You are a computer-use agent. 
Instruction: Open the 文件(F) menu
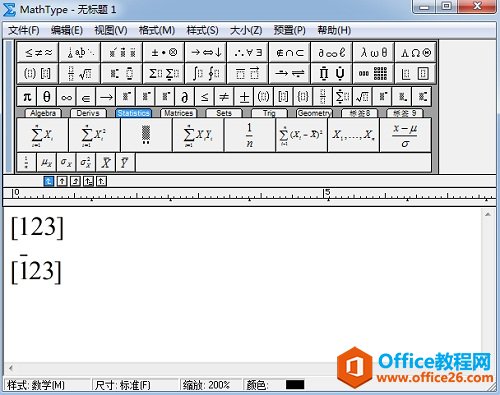click(24, 30)
